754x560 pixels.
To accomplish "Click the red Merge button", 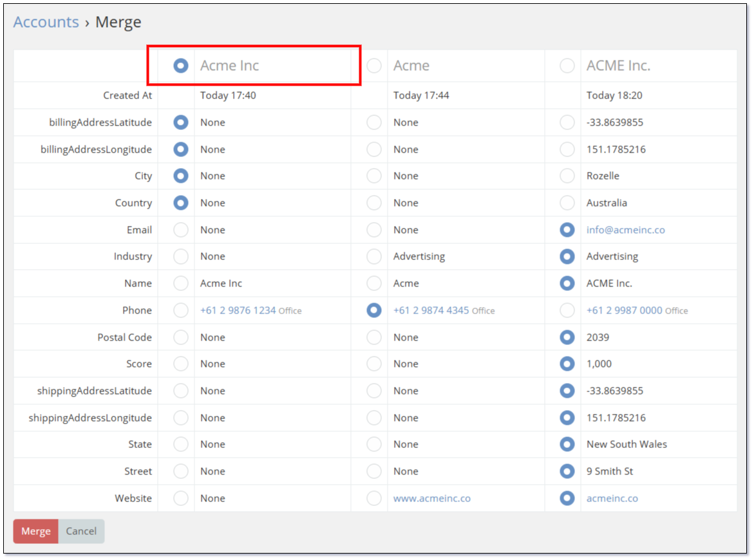I will click(x=35, y=531).
